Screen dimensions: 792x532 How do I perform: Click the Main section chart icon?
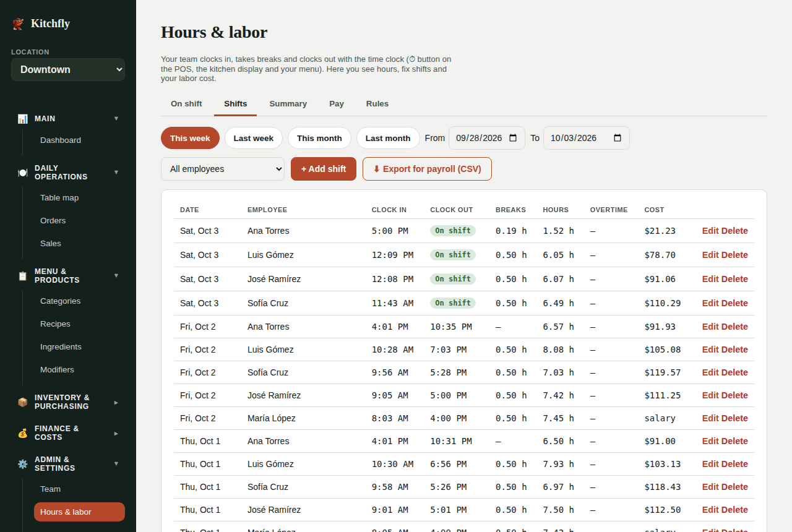tap(23, 119)
